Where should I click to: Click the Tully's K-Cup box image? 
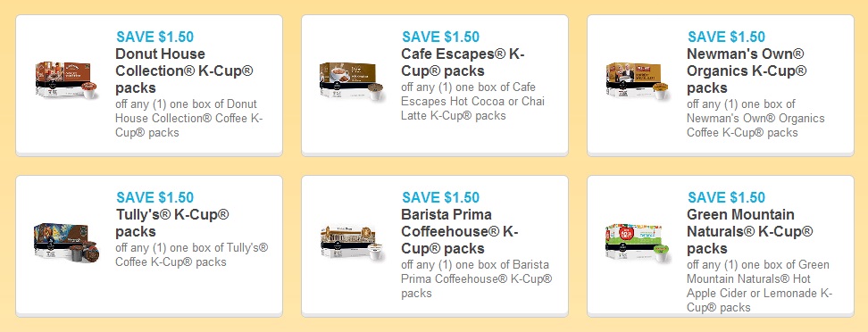click(67, 243)
